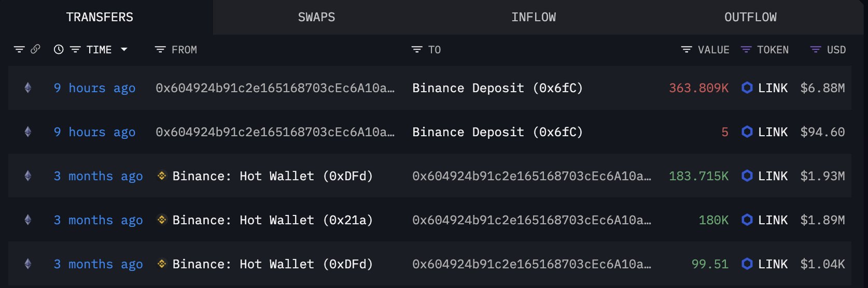Open the FROM column filter
The height and width of the screenshot is (288, 868).
pyautogui.click(x=160, y=50)
